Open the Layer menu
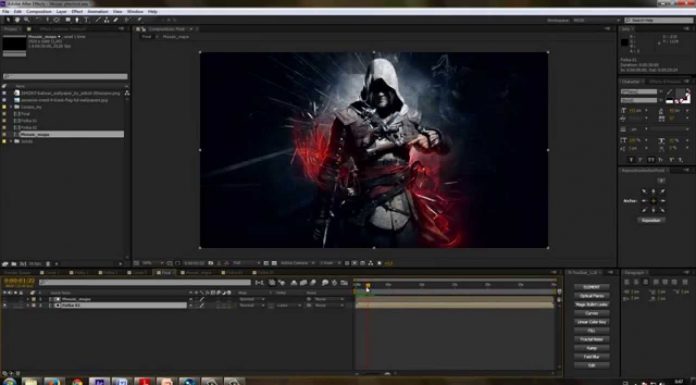 coord(62,12)
